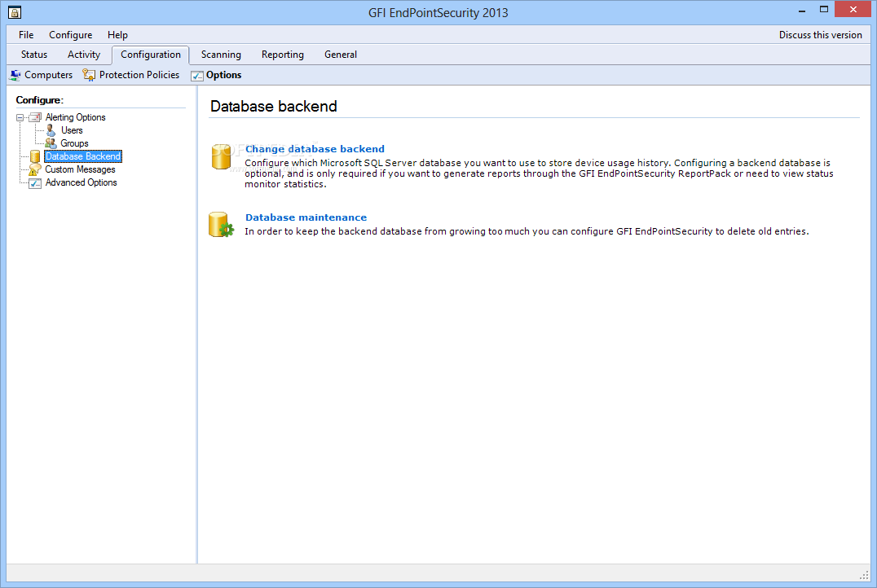Screen dimensions: 877x588
Task: Open the File menu
Action: 26,35
